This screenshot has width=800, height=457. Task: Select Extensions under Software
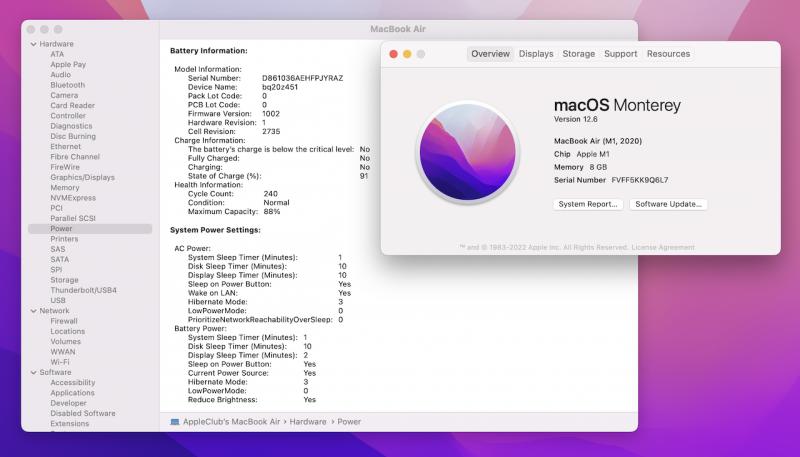(x=69, y=423)
